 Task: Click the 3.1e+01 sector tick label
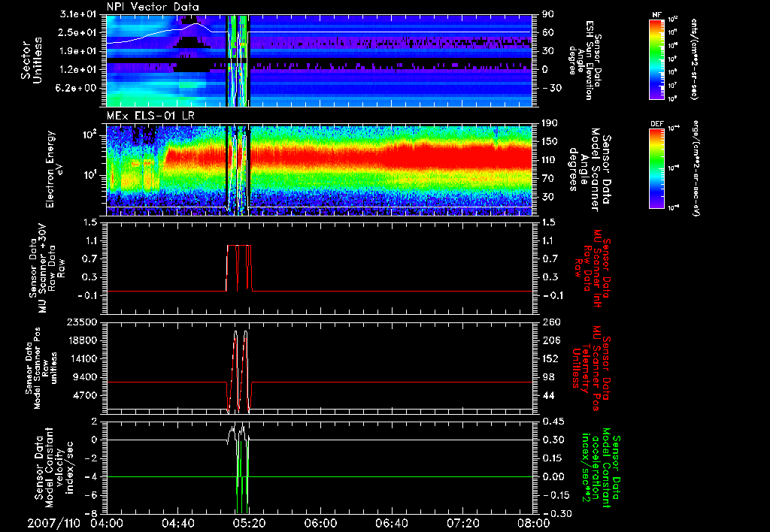click(x=78, y=14)
